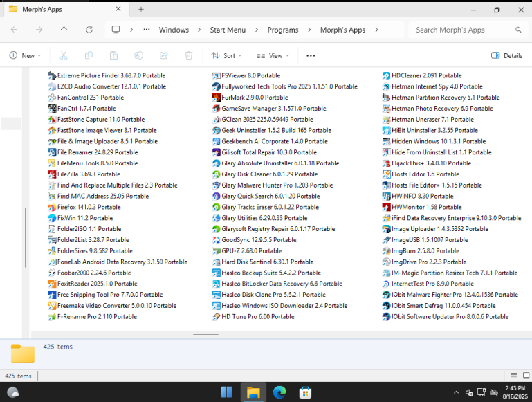Navigate to Windows breadcrumb

click(x=174, y=30)
